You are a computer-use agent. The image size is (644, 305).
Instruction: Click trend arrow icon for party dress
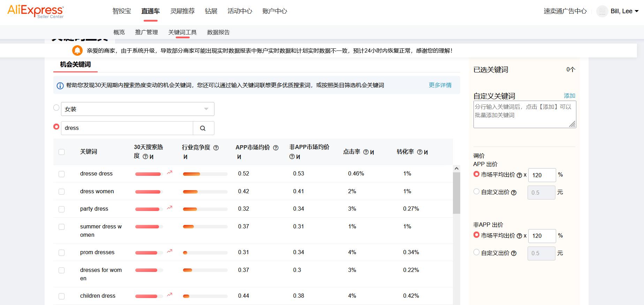coord(169,208)
